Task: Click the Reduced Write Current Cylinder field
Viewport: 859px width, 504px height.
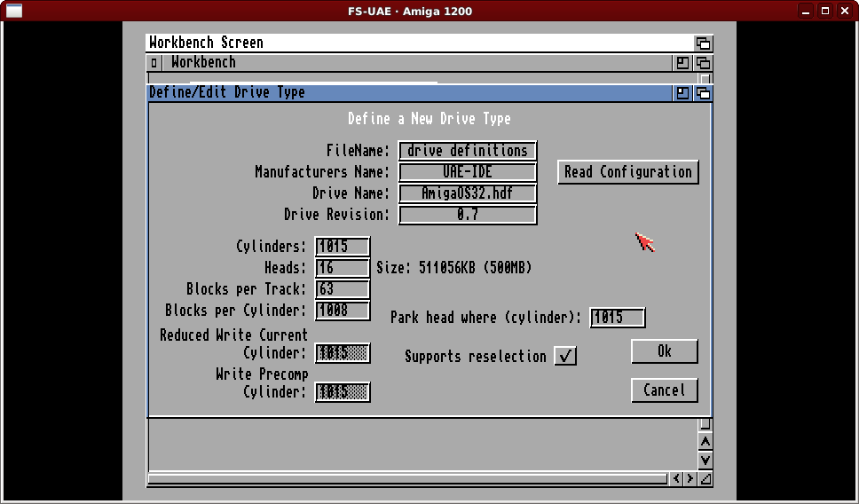Action: [343, 353]
